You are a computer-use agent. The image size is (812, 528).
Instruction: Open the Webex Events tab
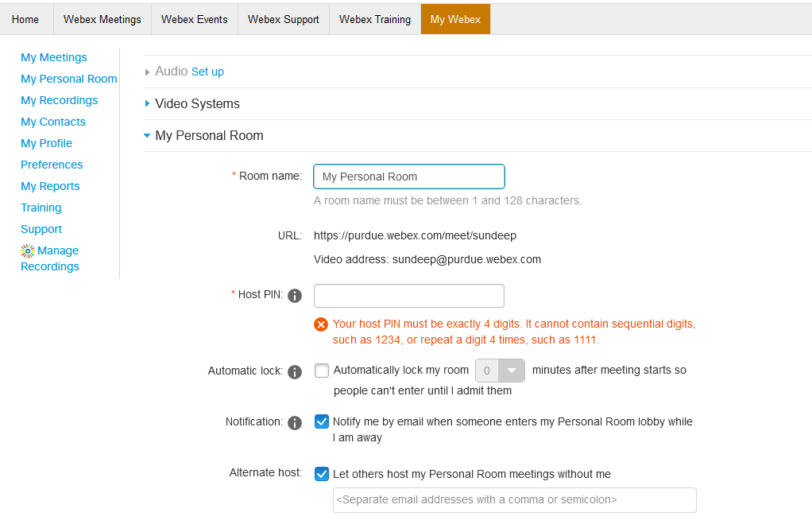click(194, 19)
